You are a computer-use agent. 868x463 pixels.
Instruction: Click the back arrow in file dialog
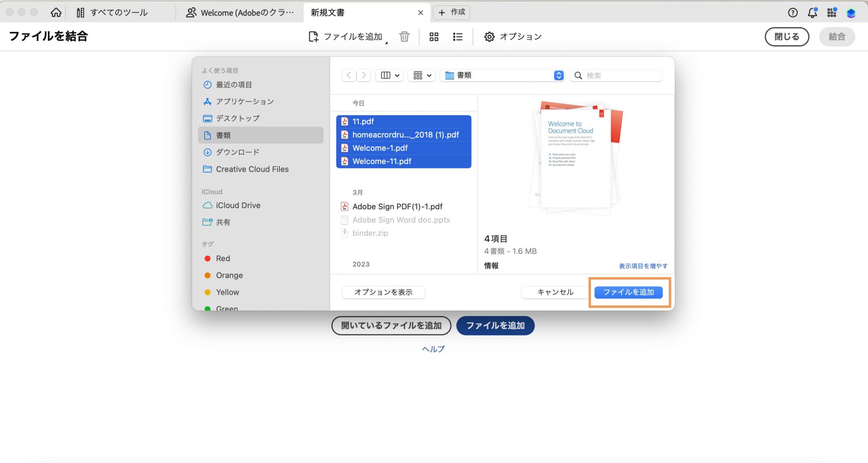349,75
